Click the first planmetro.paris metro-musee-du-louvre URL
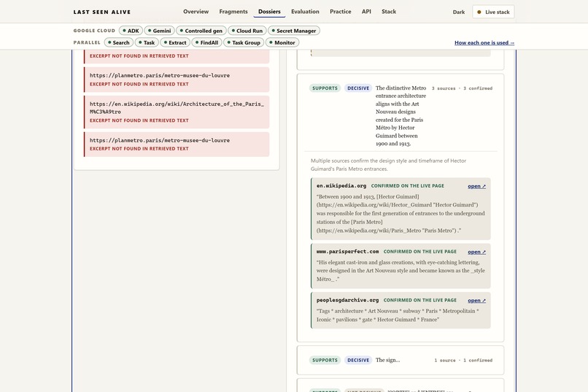Screen dimensions: 588x392 click(160, 75)
